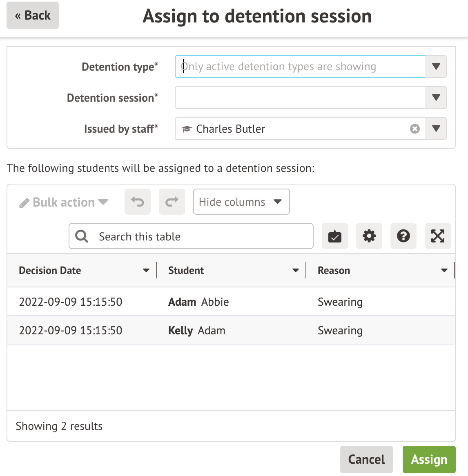Open the Hide columns dropdown
The width and height of the screenshot is (468, 476).
pyautogui.click(x=241, y=202)
